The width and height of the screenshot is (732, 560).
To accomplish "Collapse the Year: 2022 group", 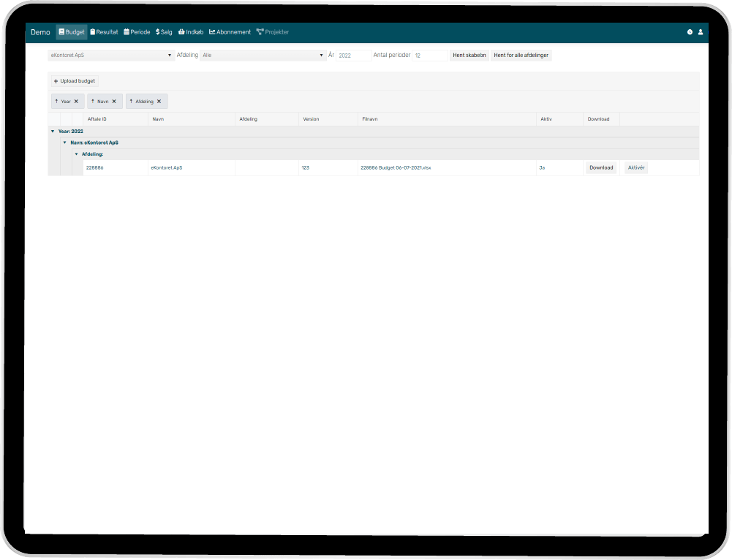I will pos(53,132).
